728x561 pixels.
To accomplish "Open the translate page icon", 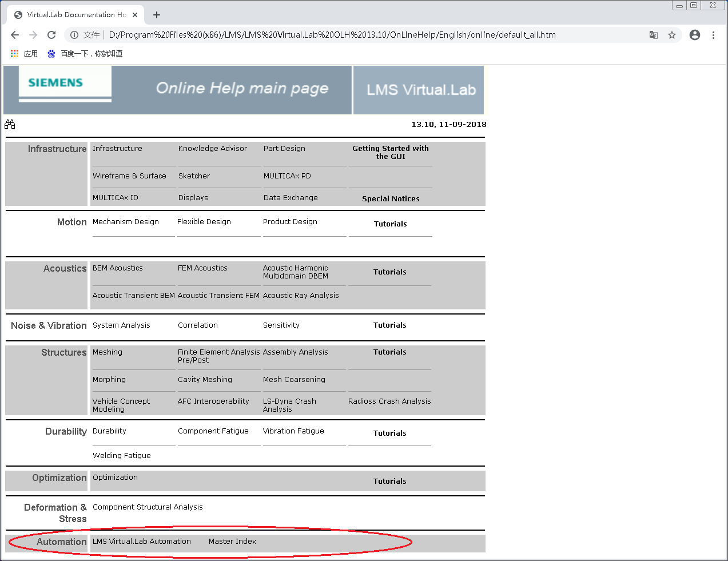I will click(653, 35).
